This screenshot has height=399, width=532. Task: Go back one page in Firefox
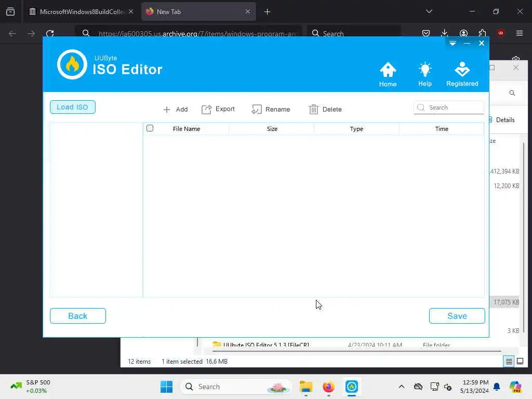coord(12,33)
